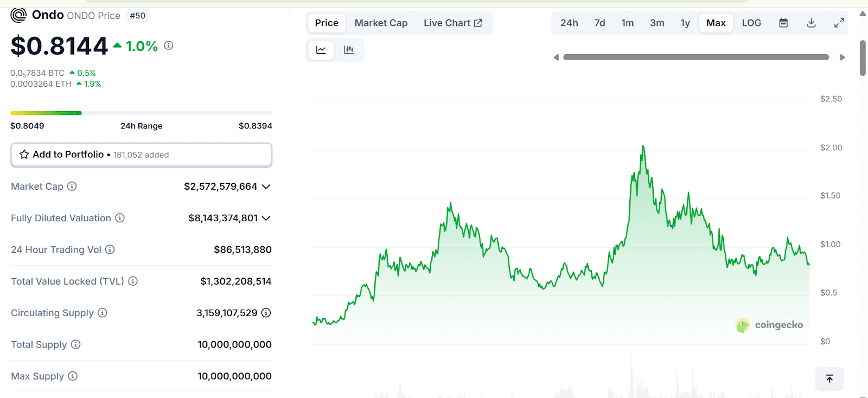This screenshot has width=868, height=398.
Task: Open info icon beside 3,159,107,529 value
Action: pos(266,313)
